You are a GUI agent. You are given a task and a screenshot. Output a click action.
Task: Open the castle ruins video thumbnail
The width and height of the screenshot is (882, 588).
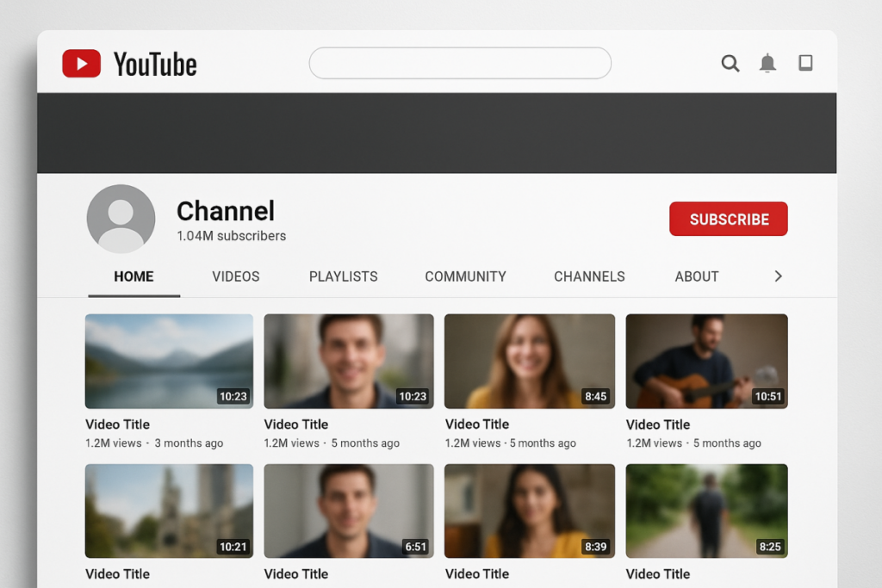click(x=170, y=511)
